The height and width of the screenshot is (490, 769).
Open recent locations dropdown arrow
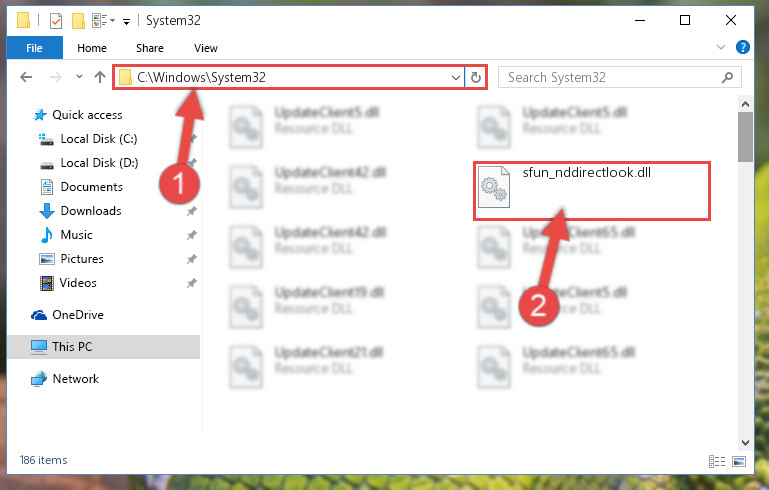[79, 77]
